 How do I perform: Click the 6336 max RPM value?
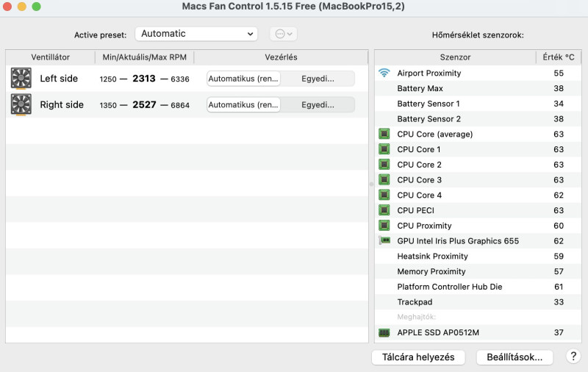pos(180,79)
